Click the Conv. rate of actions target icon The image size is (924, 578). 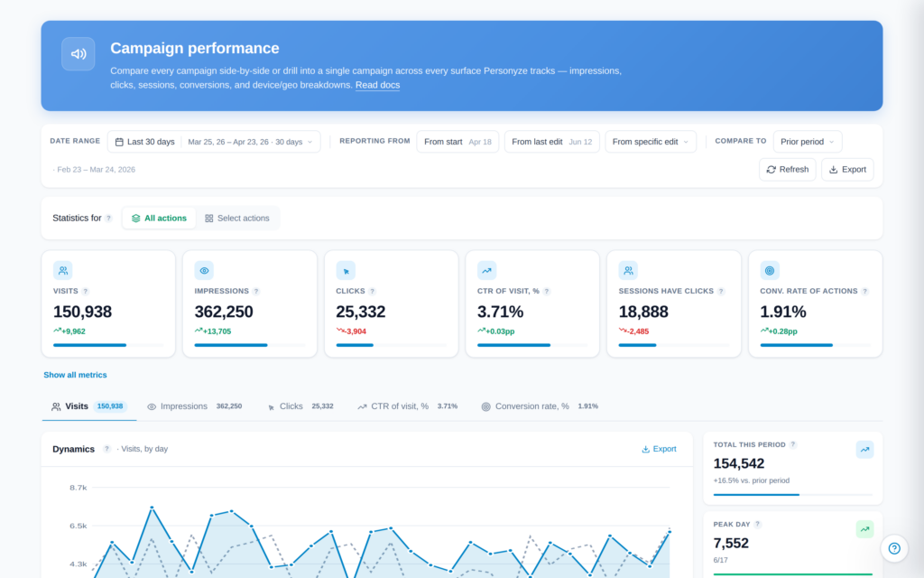770,271
